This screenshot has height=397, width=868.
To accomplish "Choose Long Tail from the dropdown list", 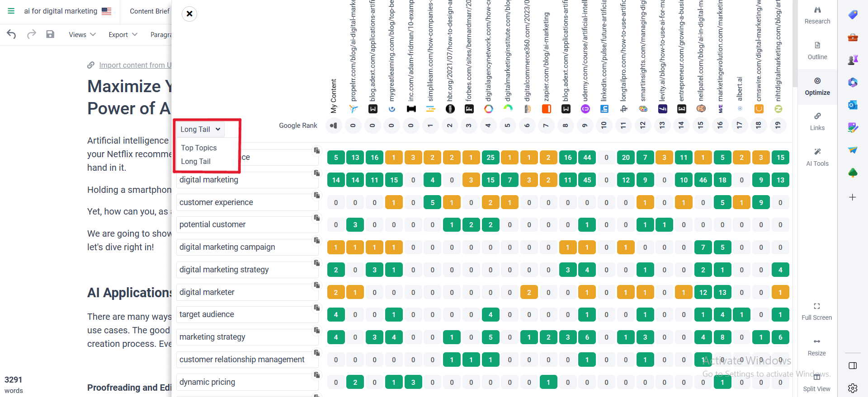I will click(x=196, y=161).
